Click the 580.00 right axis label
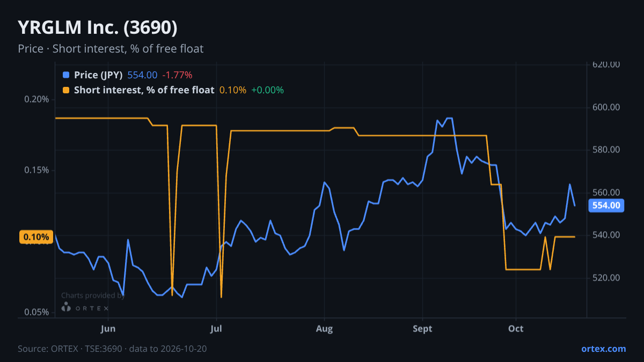The height and width of the screenshot is (362, 644). [606, 150]
